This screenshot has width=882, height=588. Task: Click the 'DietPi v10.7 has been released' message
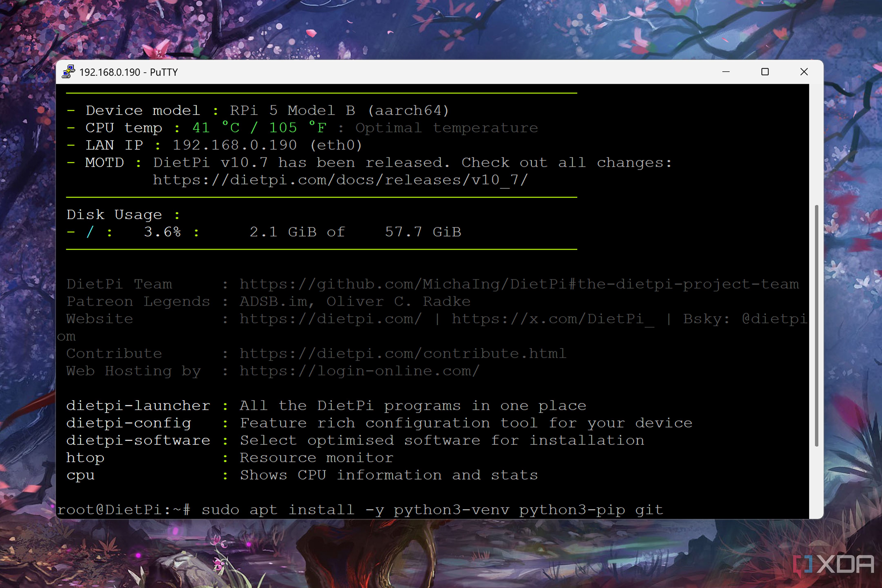point(301,162)
